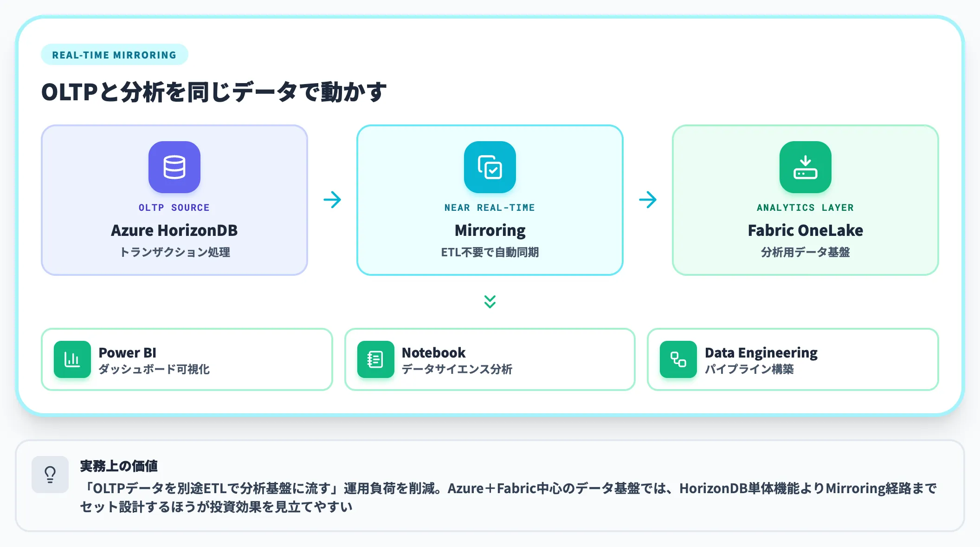Click the green double-chevron down icon
The height and width of the screenshot is (547, 980).
click(x=490, y=301)
